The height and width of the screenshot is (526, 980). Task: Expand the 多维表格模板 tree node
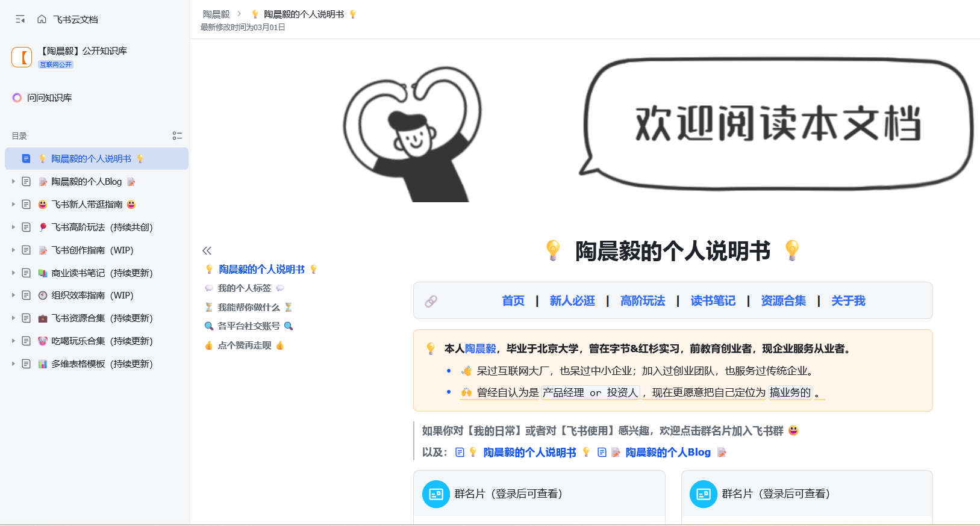[13, 364]
